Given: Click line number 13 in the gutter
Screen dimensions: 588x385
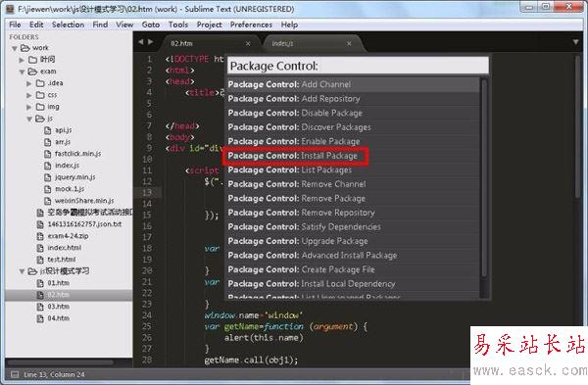Looking at the screenshot, I should 147,192.
